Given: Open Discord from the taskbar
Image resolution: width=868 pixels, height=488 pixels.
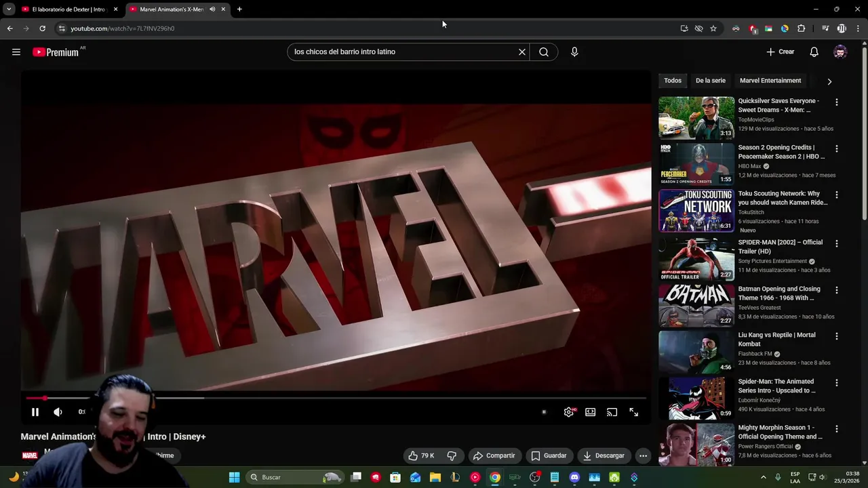Looking at the screenshot, I should coord(574,477).
